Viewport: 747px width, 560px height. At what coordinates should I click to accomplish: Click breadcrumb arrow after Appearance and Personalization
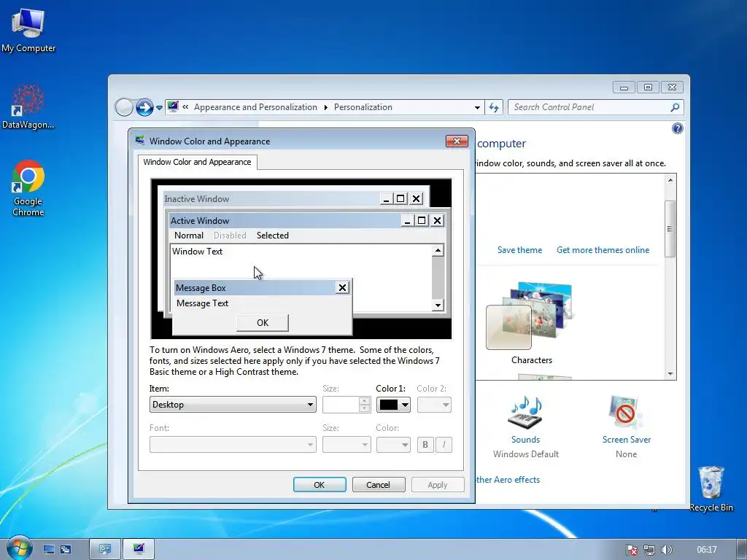pos(326,108)
